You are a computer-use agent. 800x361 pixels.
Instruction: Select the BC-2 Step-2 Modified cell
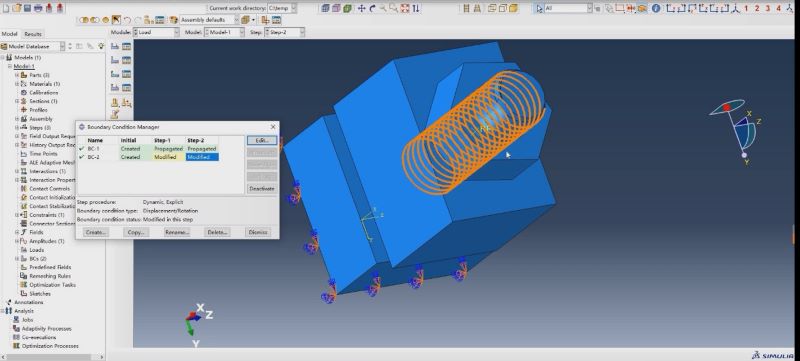pos(202,157)
